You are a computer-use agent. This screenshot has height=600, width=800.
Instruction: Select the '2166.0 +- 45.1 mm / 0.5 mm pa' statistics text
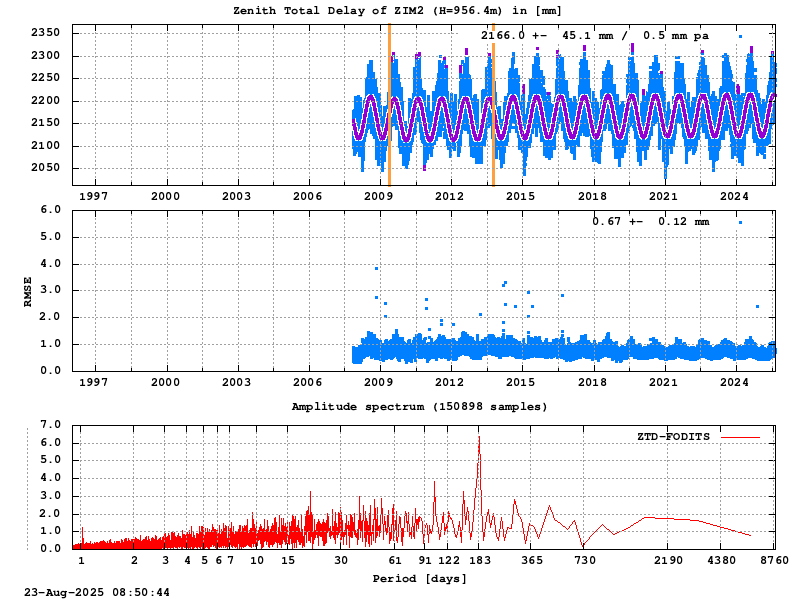point(594,36)
